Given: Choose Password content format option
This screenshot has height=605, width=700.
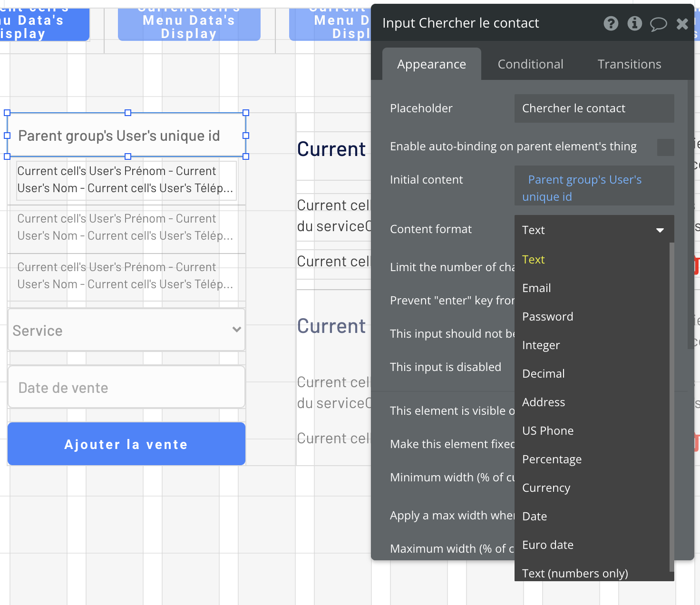Looking at the screenshot, I should tap(547, 317).
